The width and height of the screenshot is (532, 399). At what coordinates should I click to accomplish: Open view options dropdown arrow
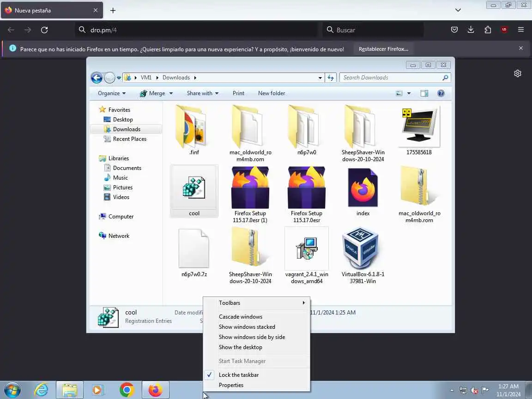(409, 93)
